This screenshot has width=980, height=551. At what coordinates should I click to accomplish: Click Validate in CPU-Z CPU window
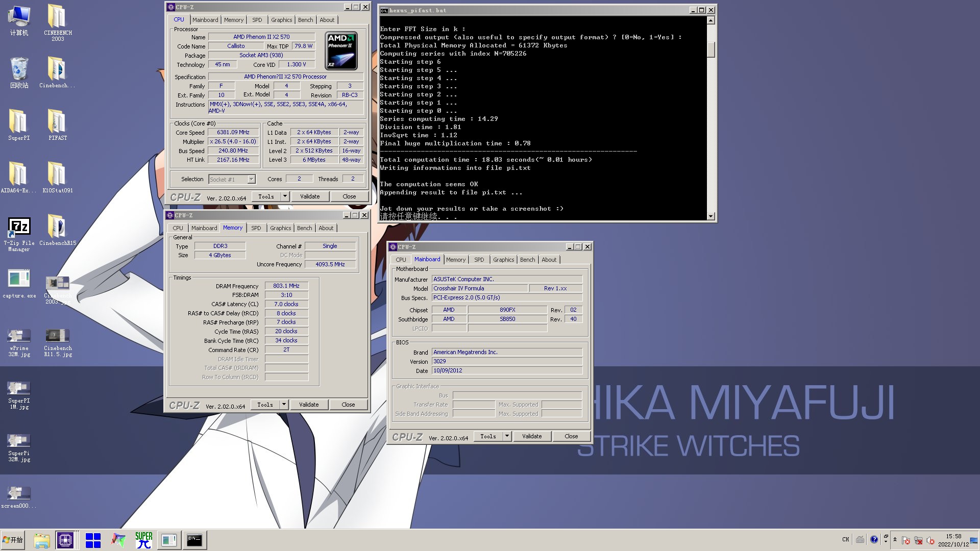click(x=310, y=196)
